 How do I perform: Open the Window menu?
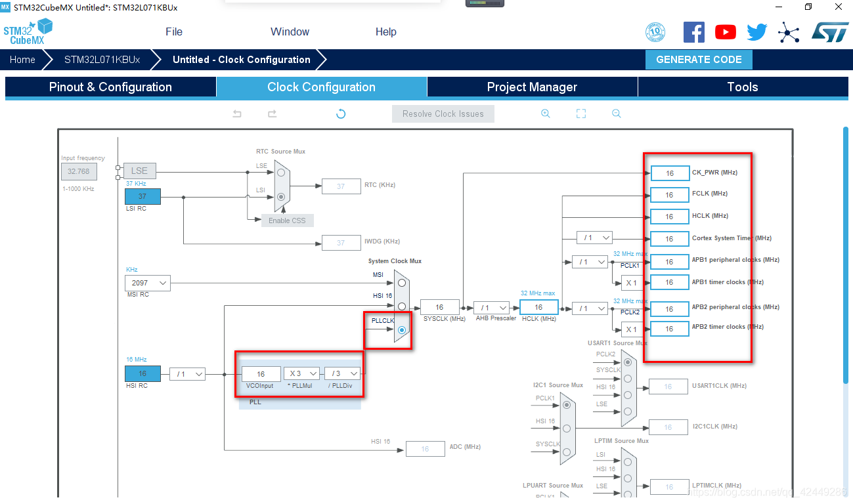(290, 31)
